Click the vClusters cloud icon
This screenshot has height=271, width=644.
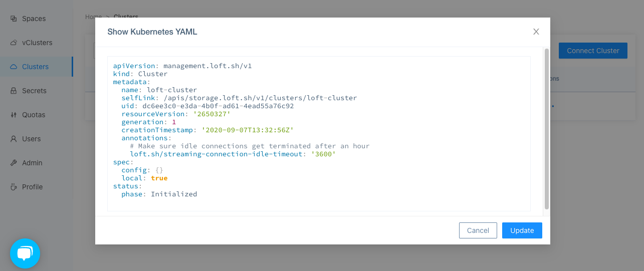14,43
